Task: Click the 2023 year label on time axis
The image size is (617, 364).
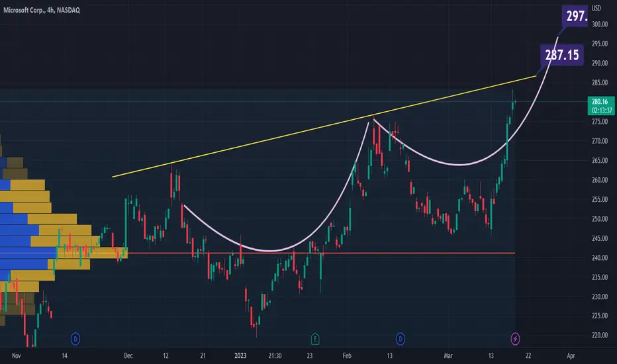Action: click(240, 356)
